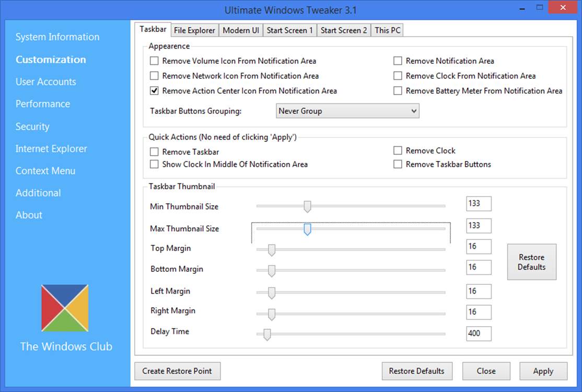
Task: Click the Right Margin value field
Action: coord(479,312)
